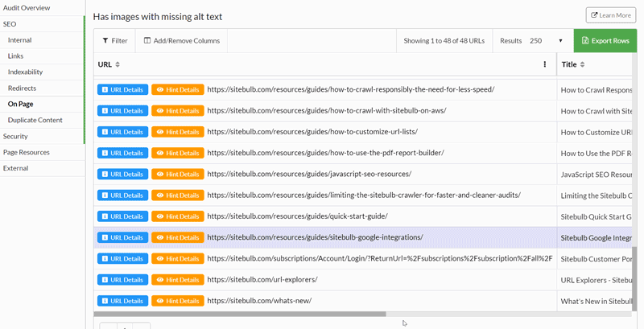Click the horizontal table scrollbar
The image size is (644, 329).
click(240, 315)
